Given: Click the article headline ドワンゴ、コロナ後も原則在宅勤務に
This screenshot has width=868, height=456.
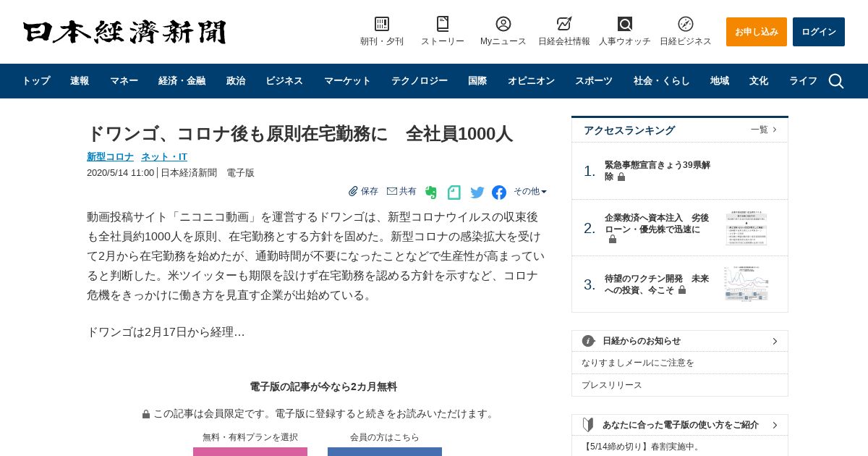Looking at the screenshot, I should click(299, 134).
